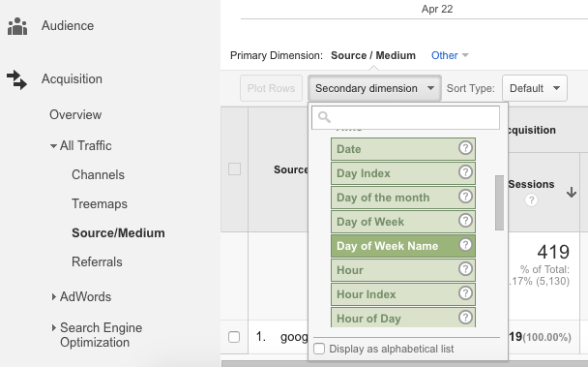The image size is (588, 367).
Task: Open help icon for Hour Index dimension
Action: coord(465,293)
